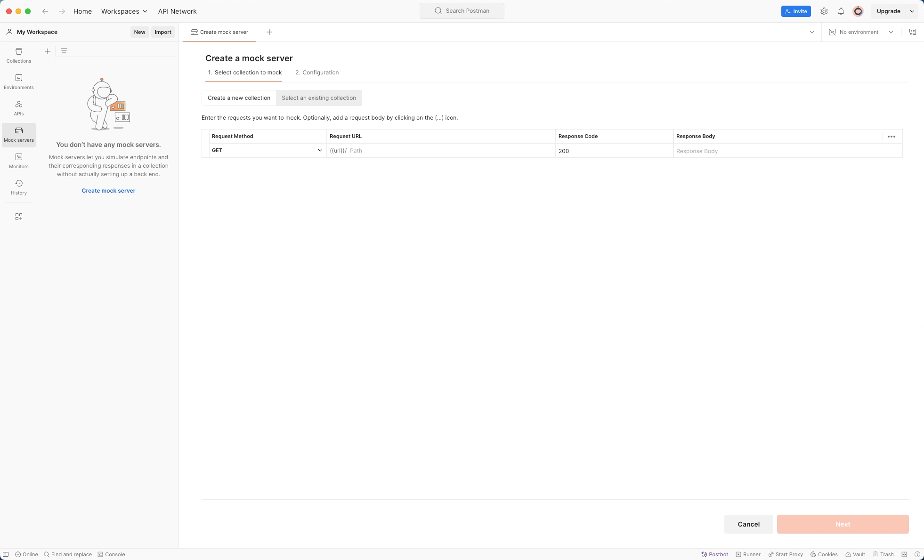Open the environment quick look icon
This screenshot has height=560, width=924.
(913, 32)
